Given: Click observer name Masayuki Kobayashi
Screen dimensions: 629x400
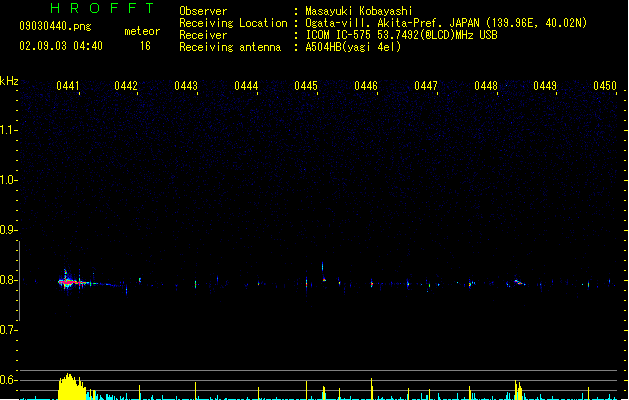Looking at the screenshot, I should click(359, 11).
